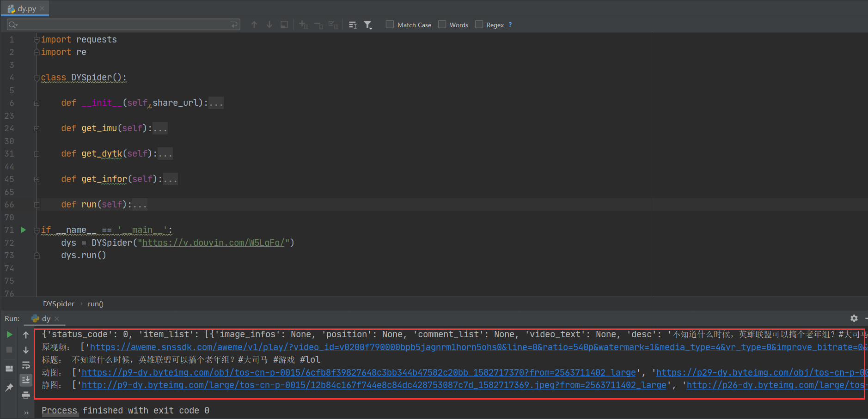Open p29-dy.byteimg.com link in console
The width and height of the screenshot is (868, 419).
point(762,372)
